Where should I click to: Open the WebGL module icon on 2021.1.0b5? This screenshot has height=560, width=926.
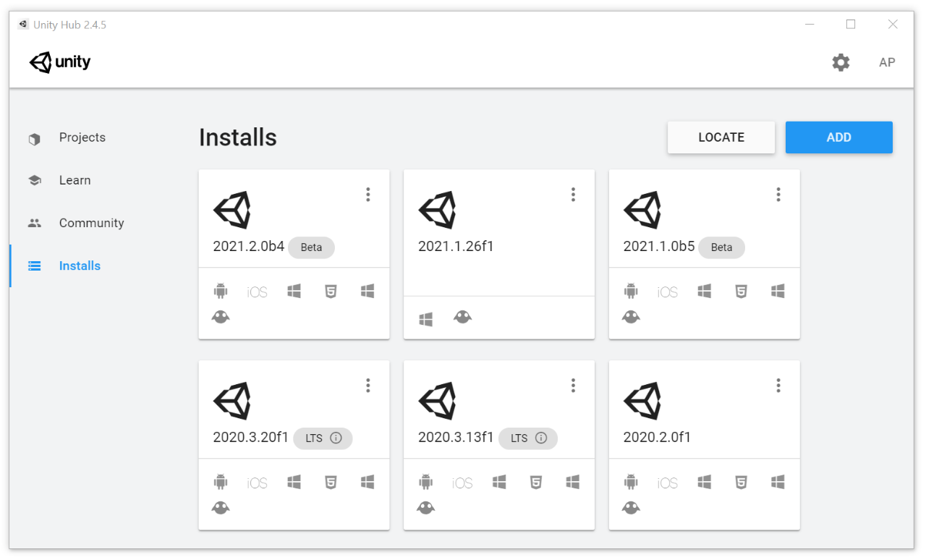tap(740, 291)
